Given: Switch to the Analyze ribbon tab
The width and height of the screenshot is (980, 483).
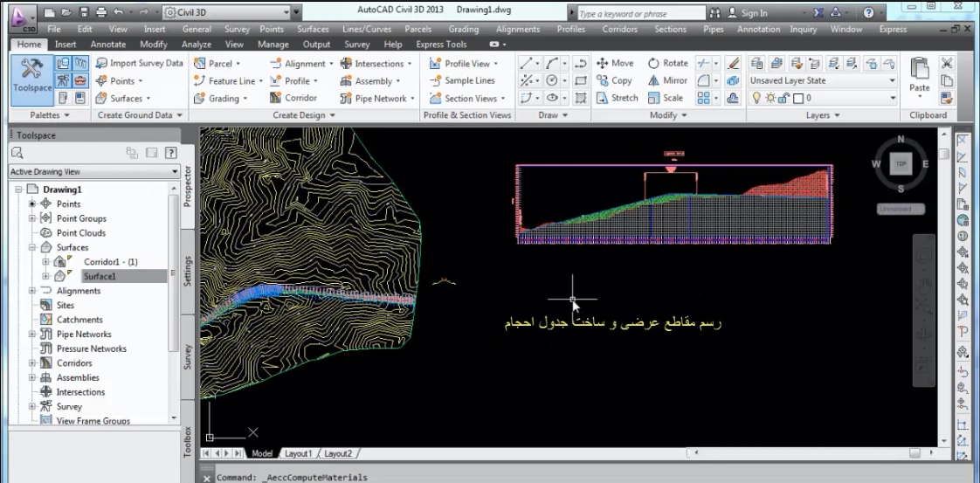Looking at the screenshot, I should tap(197, 45).
